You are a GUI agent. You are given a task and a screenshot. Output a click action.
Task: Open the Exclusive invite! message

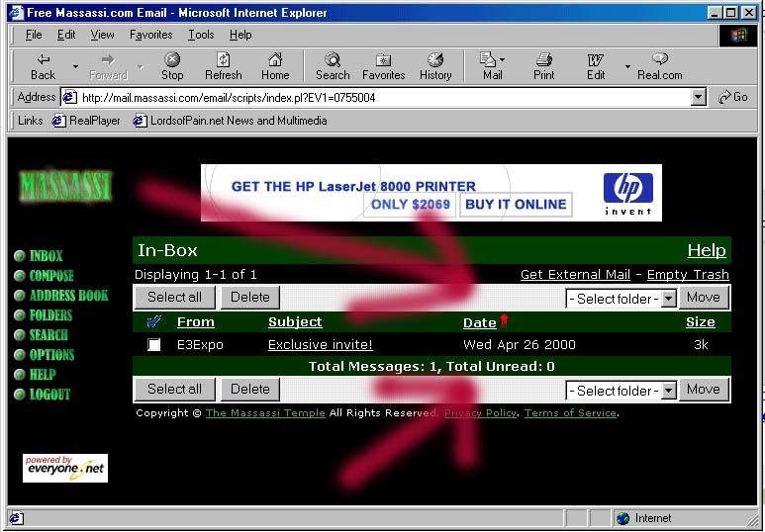click(320, 345)
